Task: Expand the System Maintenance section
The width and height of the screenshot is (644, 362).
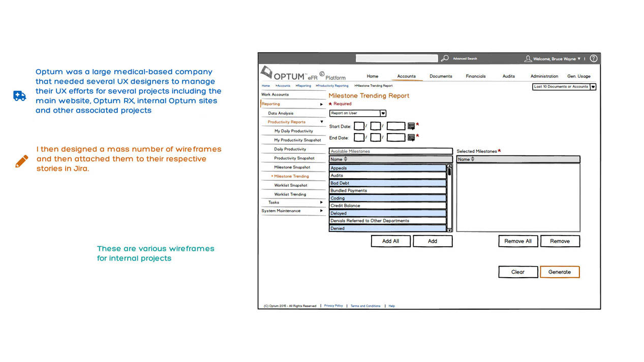Action: 321,211
